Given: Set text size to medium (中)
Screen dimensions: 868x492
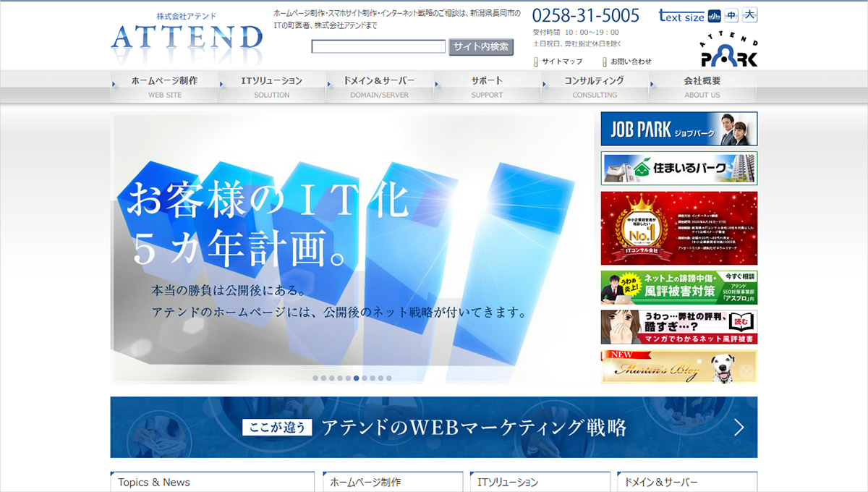Looking at the screenshot, I should coord(732,16).
